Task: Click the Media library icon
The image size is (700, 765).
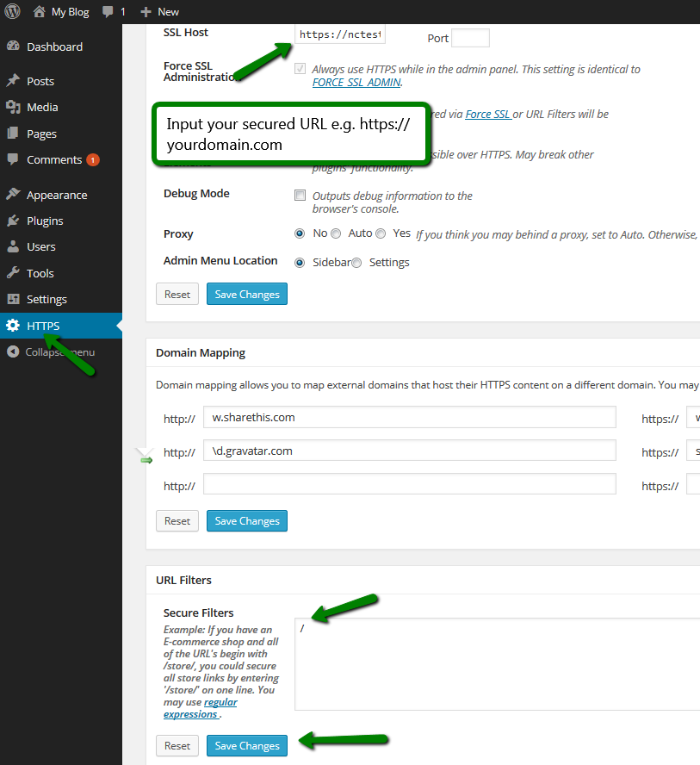Action: [x=13, y=107]
